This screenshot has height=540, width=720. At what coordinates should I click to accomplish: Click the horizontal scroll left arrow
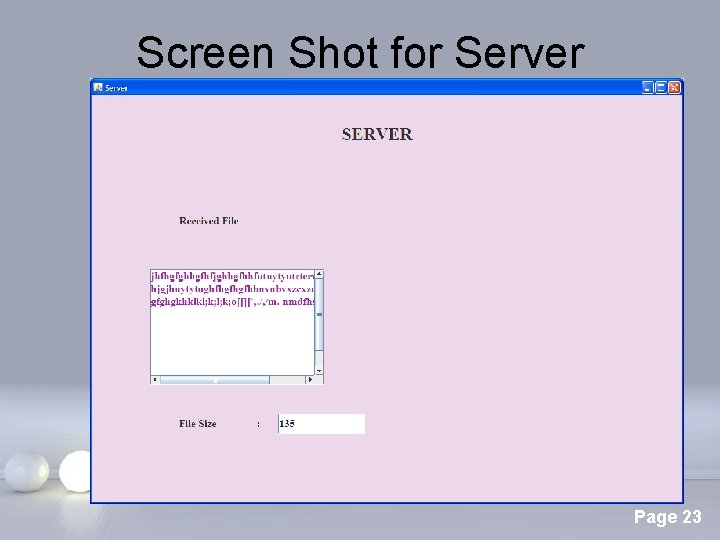155,380
